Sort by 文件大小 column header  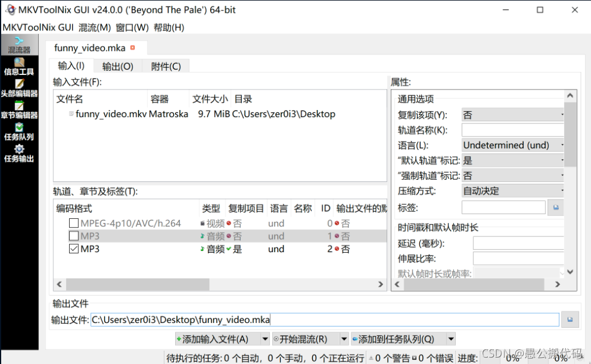tap(210, 99)
